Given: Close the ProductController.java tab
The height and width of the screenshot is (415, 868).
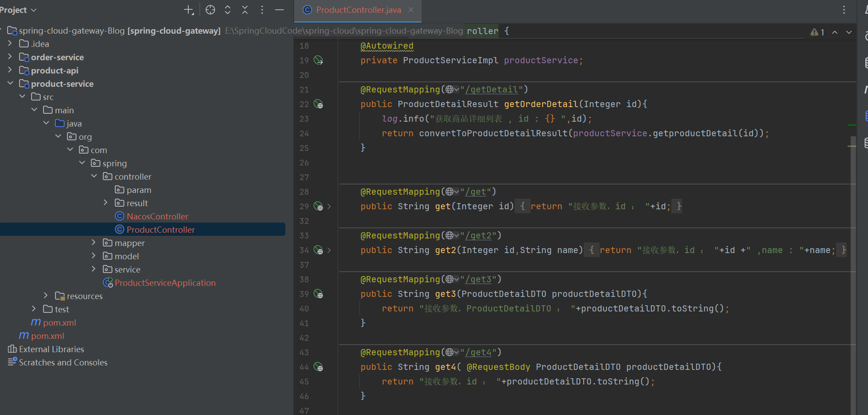Looking at the screenshot, I should coord(411,10).
